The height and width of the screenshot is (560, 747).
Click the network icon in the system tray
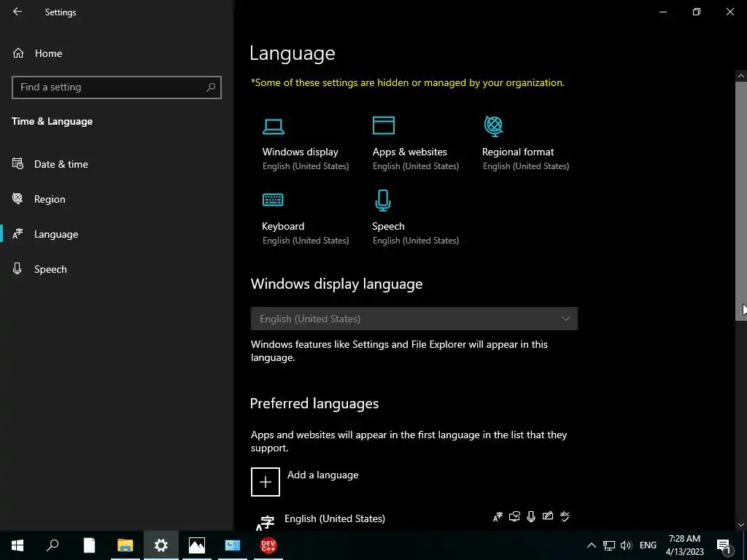(x=609, y=545)
